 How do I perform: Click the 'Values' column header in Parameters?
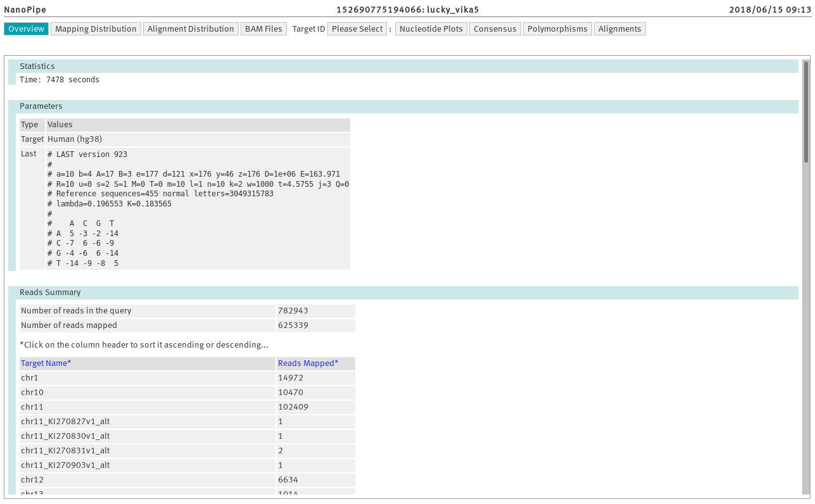(198, 125)
